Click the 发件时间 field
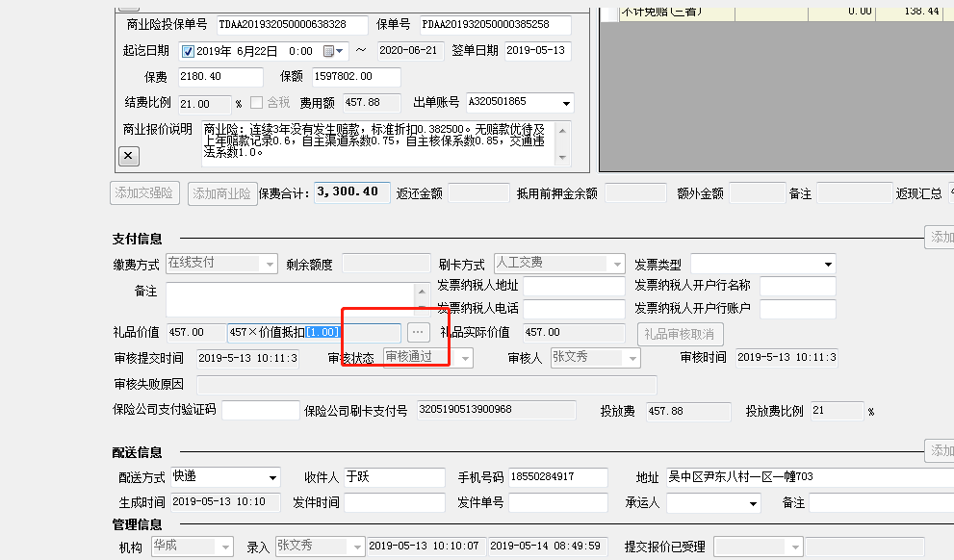Screen dimensions: 954x560 click(x=395, y=503)
